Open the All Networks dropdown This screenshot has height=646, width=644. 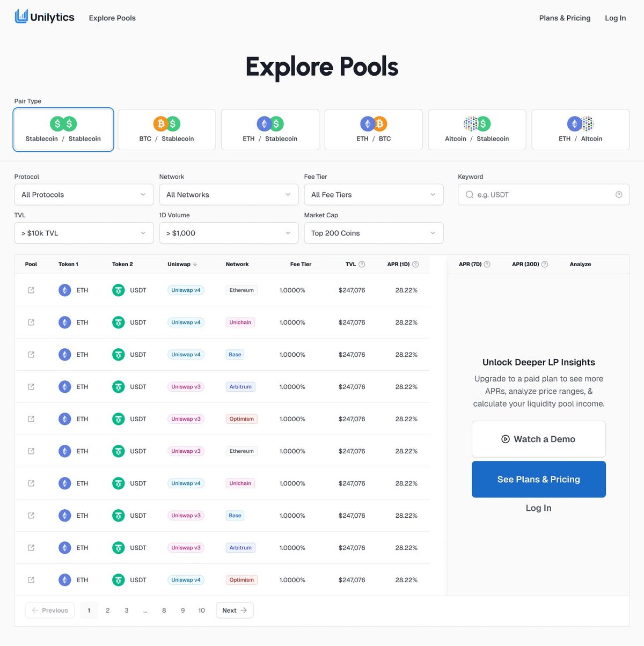pyautogui.click(x=229, y=195)
